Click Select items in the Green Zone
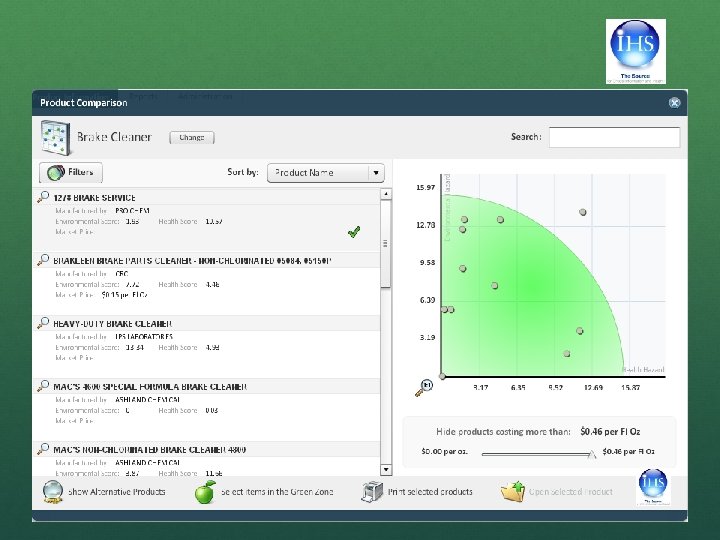Screen dimensions: 720x540 pyautogui.click(x=277, y=492)
